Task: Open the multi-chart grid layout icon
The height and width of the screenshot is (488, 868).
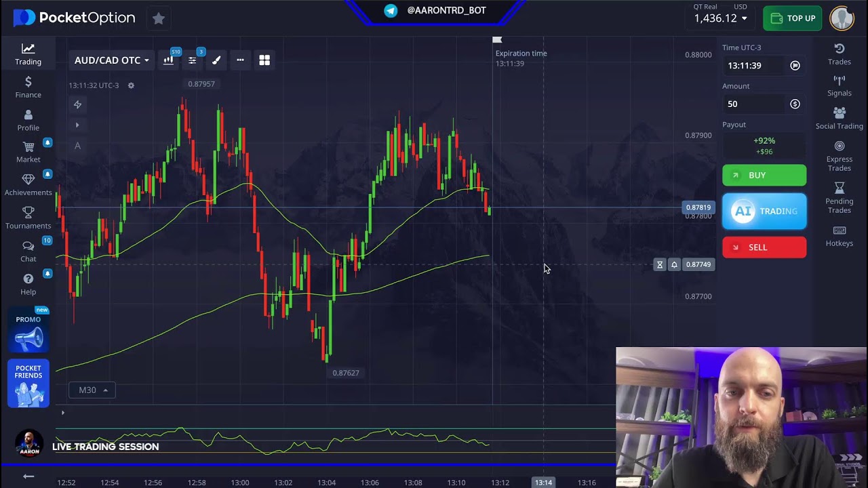Action: 264,60
